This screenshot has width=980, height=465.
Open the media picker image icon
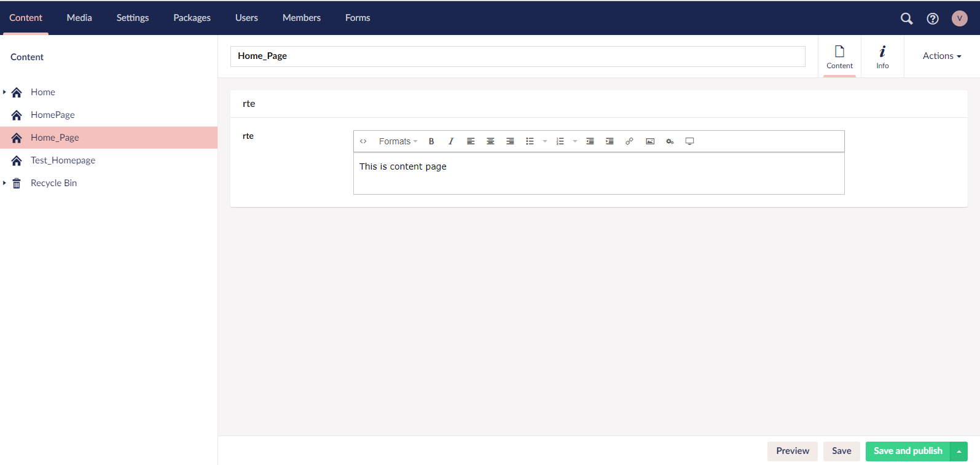tap(650, 141)
